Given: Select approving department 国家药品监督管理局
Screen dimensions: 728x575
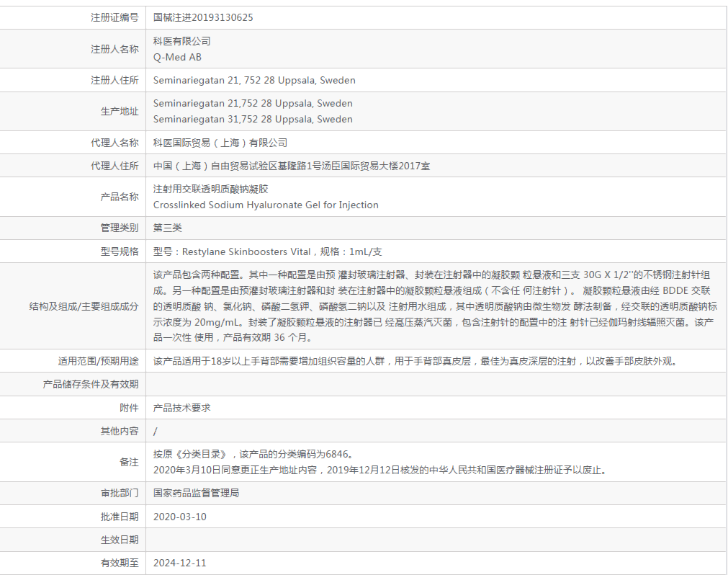Looking at the screenshot, I should [x=196, y=494].
